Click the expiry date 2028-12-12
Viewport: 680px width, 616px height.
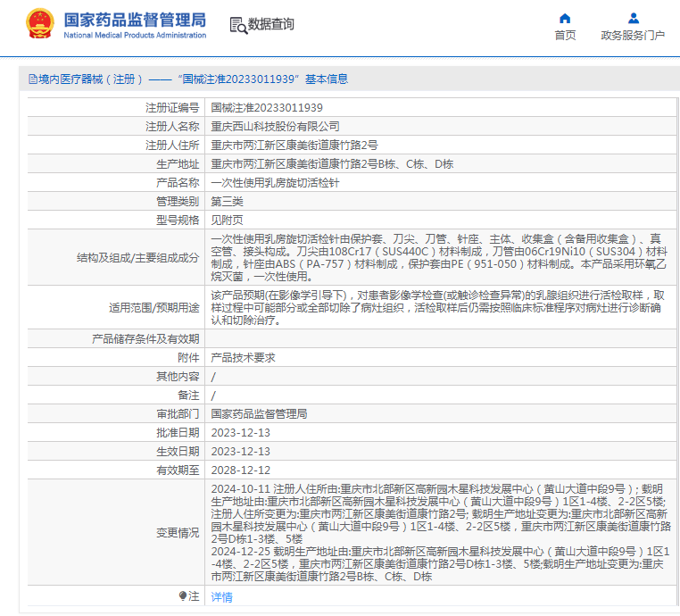pos(240,470)
